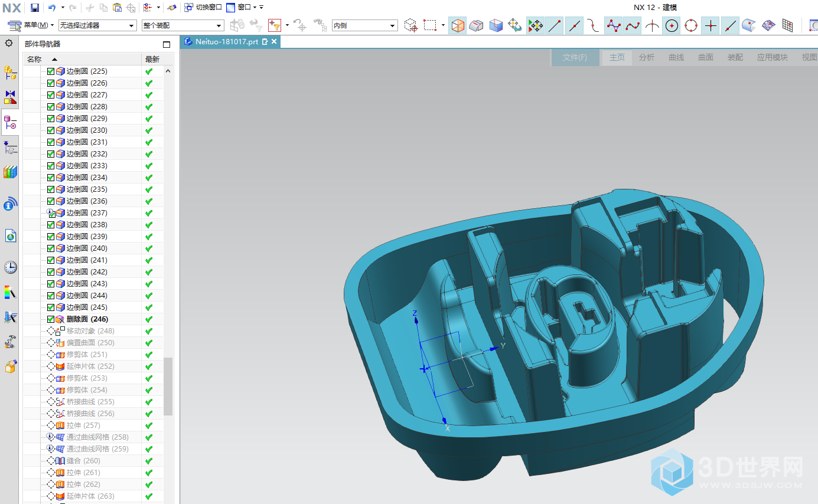The height and width of the screenshot is (504, 818).
Task: Toggle the Mid Point snap icon
Action: pyautogui.click(x=574, y=25)
